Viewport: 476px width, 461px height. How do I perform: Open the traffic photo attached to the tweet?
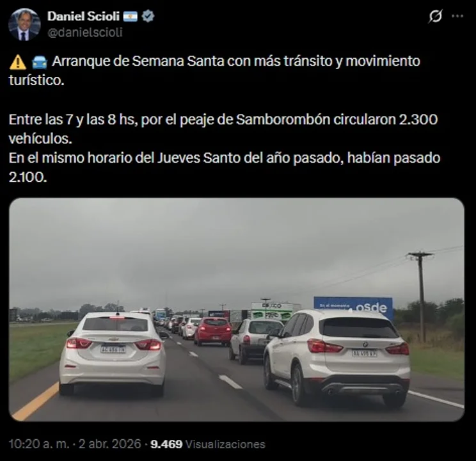[x=237, y=309]
